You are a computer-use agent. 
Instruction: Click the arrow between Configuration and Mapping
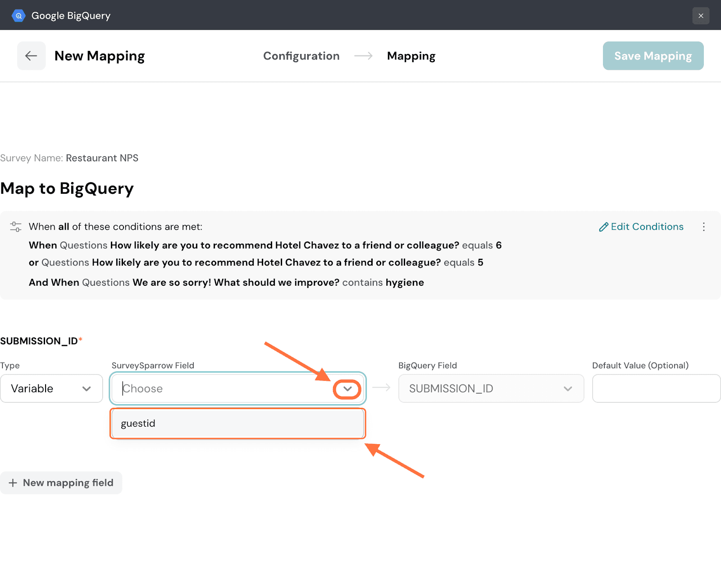[x=363, y=56]
